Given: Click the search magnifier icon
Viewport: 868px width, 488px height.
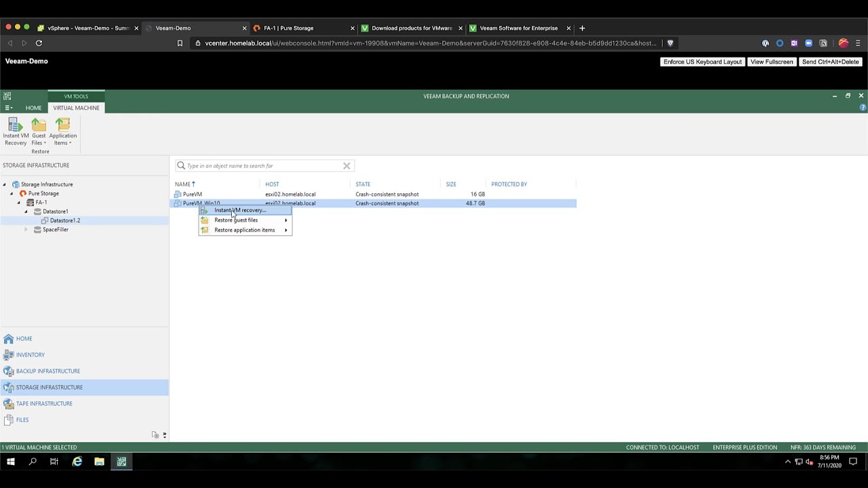Looking at the screenshot, I should pyautogui.click(x=181, y=165).
